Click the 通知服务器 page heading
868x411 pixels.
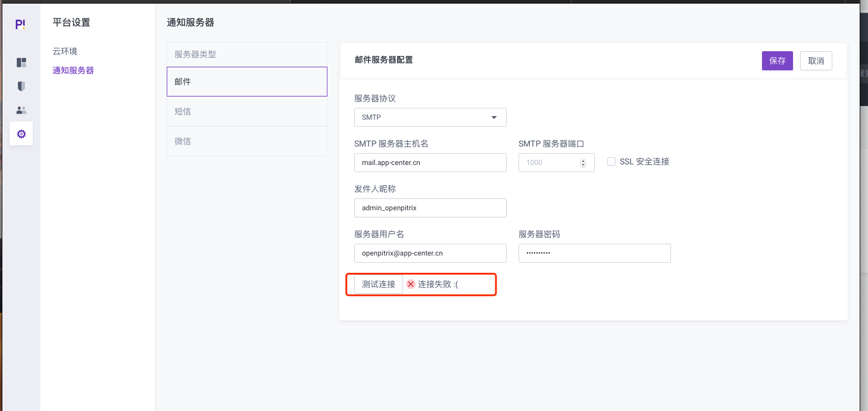tap(191, 23)
